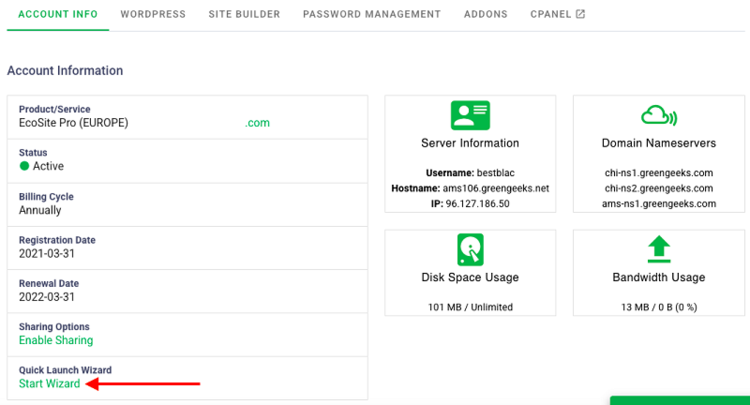Viewport: 750px width, 405px height.
Task: Click the green button at bottom right
Action: [x=680, y=400]
